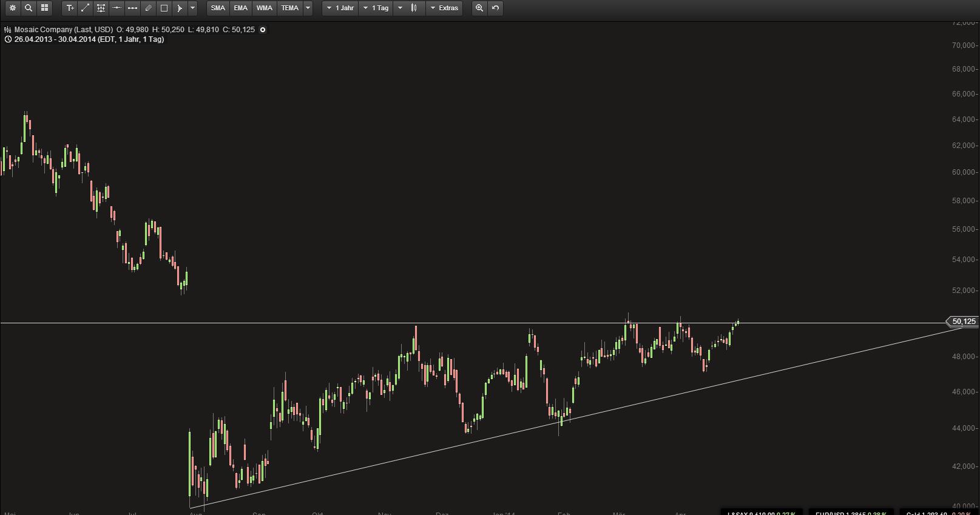
Task: Click the 42,000 price axis label
Action: click(964, 466)
